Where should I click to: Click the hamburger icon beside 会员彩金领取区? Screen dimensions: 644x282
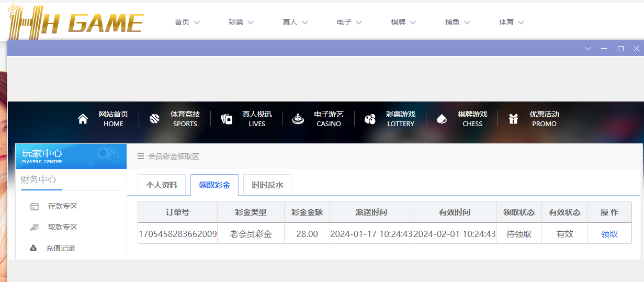(140, 156)
